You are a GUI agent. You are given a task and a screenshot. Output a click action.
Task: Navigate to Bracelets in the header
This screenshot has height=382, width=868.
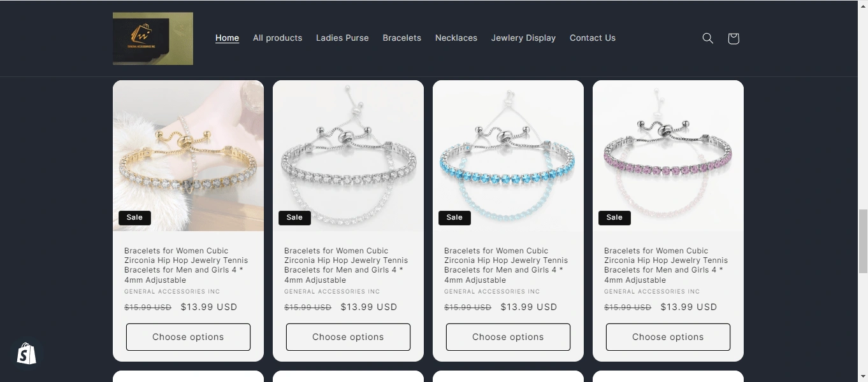tap(401, 38)
